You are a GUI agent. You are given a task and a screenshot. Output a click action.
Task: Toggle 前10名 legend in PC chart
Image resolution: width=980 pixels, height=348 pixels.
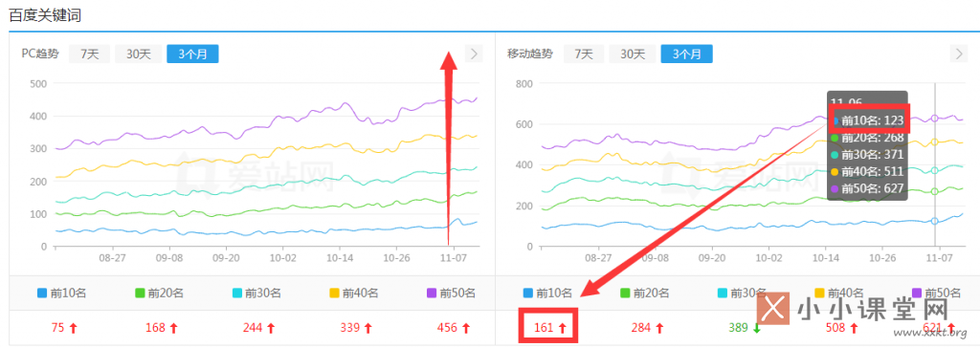61,293
